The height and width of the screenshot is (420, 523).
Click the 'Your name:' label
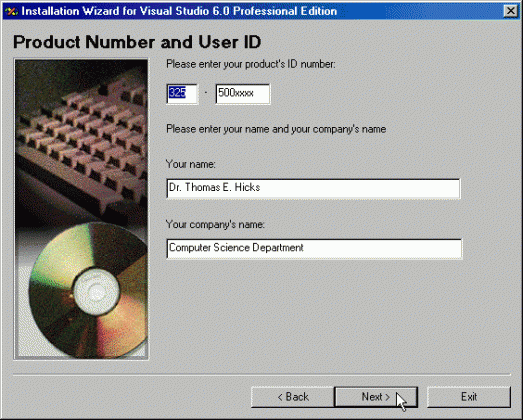[x=191, y=164]
